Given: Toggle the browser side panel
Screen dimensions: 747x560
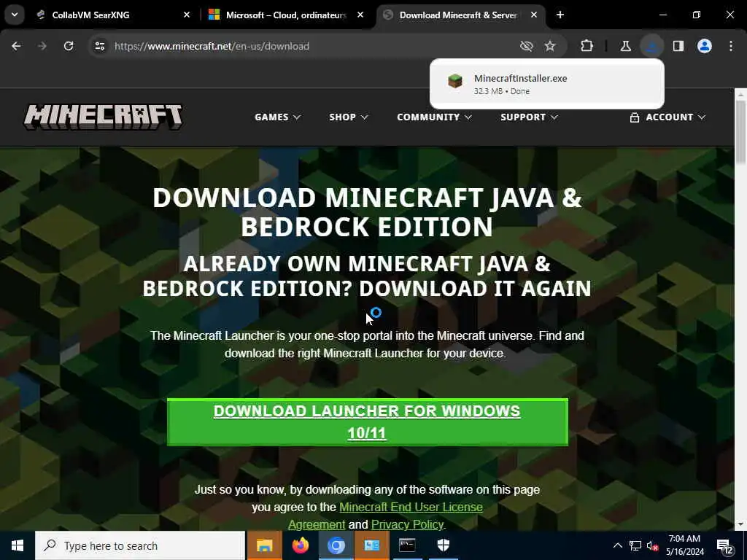Looking at the screenshot, I should click(678, 46).
